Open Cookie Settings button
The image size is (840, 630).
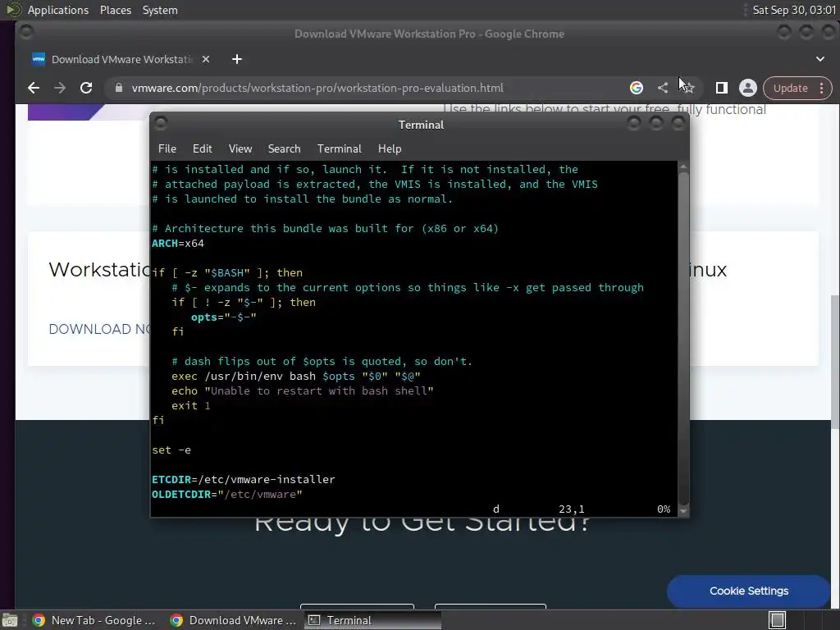[748, 591]
